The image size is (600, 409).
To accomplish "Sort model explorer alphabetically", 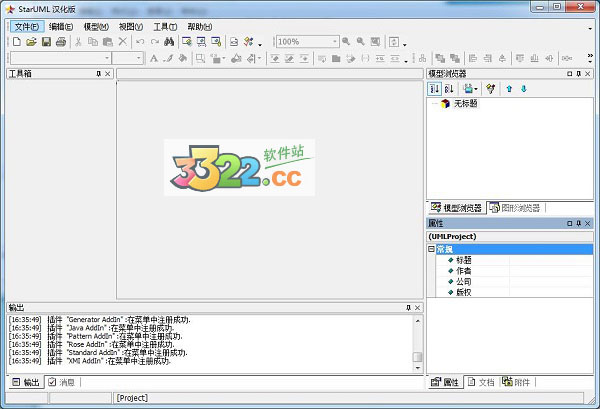I will click(449, 89).
